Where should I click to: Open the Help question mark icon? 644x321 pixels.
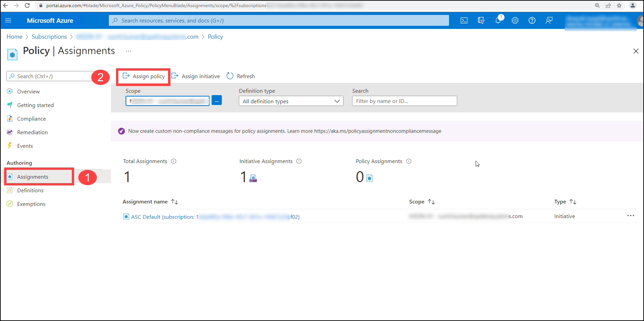click(x=532, y=21)
